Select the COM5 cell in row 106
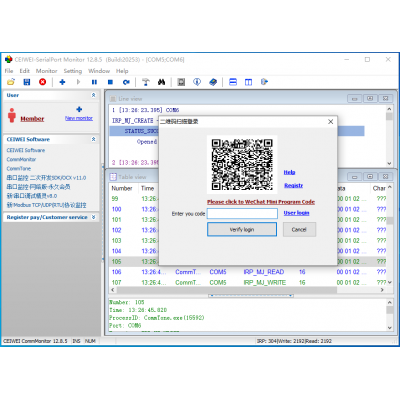This screenshot has width=400, height=400. (218, 272)
